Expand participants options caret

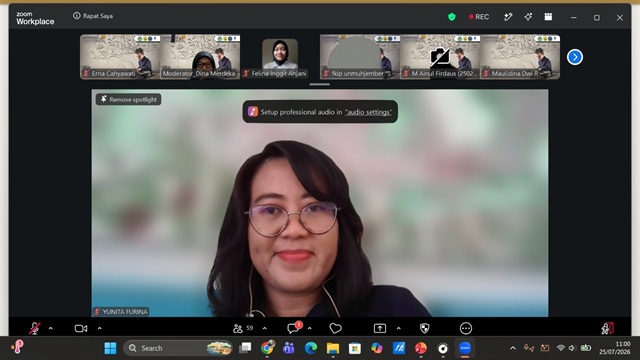coord(264,328)
